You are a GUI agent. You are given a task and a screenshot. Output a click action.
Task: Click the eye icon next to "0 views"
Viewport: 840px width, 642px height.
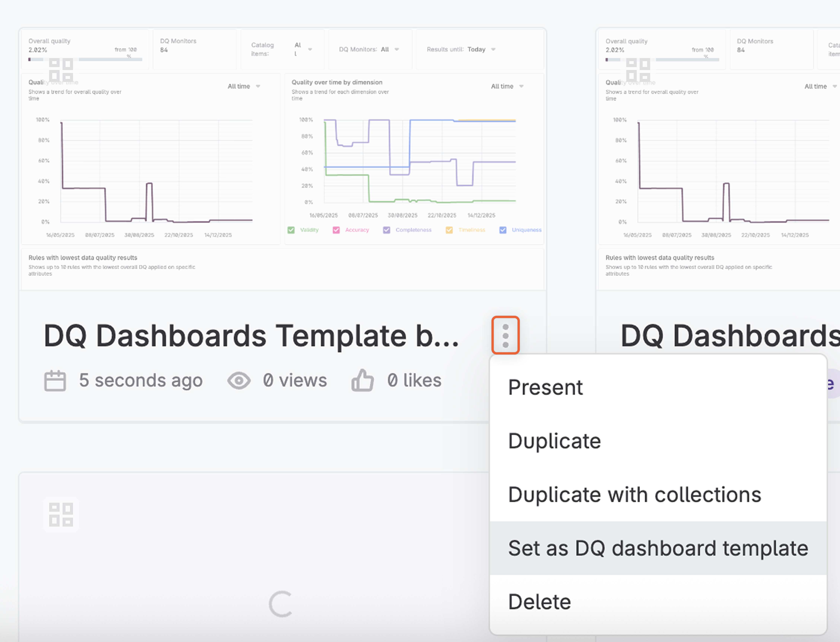(239, 380)
